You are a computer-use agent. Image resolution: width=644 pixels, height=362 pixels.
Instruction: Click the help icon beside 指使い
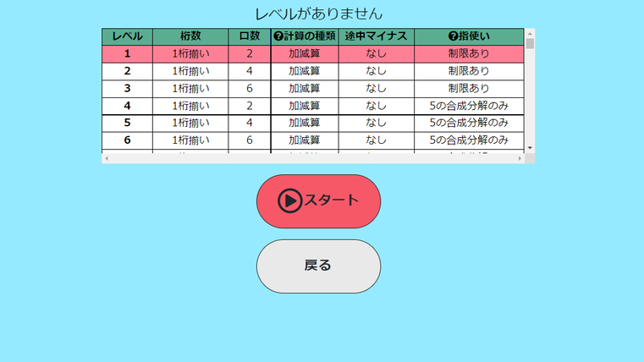[453, 36]
